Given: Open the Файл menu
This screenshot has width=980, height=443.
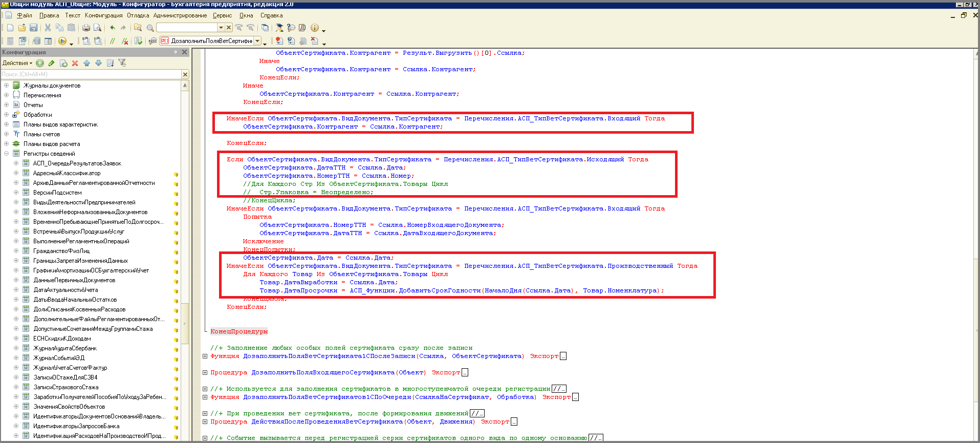Looking at the screenshot, I should pos(24,15).
